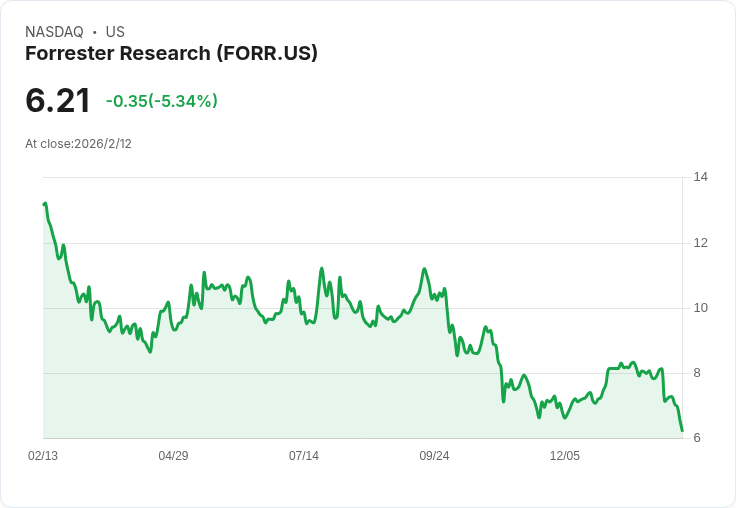Select the 02/13 date on x-axis

43,456
